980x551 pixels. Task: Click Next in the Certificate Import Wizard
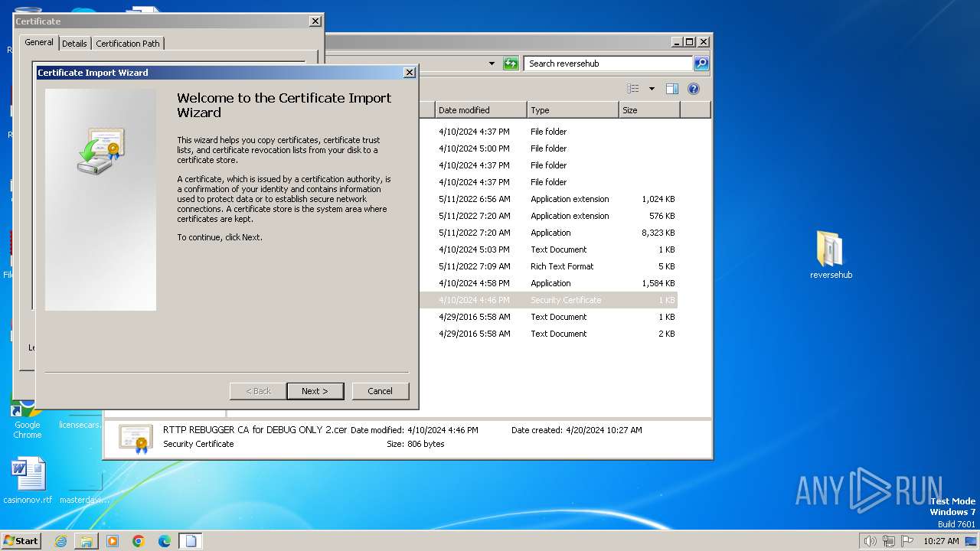pos(315,391)
